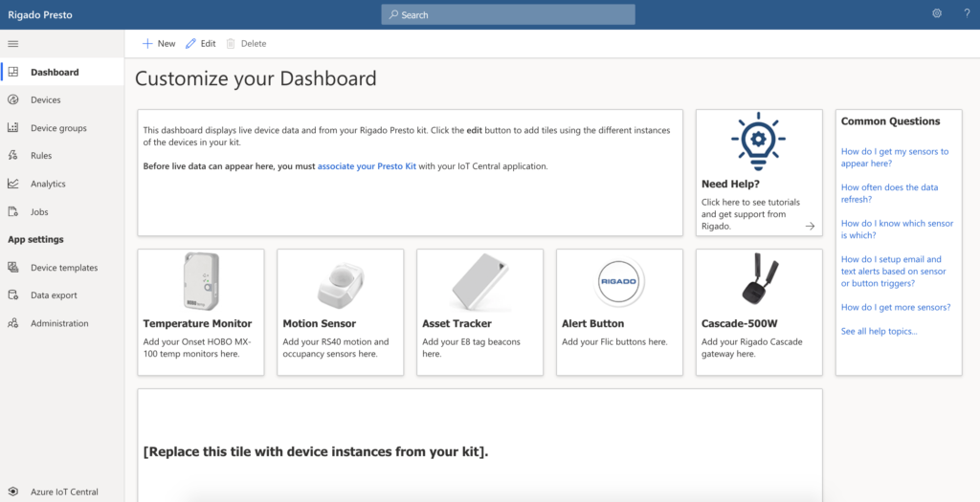Click the lightbulb gear Need Help icon
Viewport: 980px width, 502px height.
758,142
